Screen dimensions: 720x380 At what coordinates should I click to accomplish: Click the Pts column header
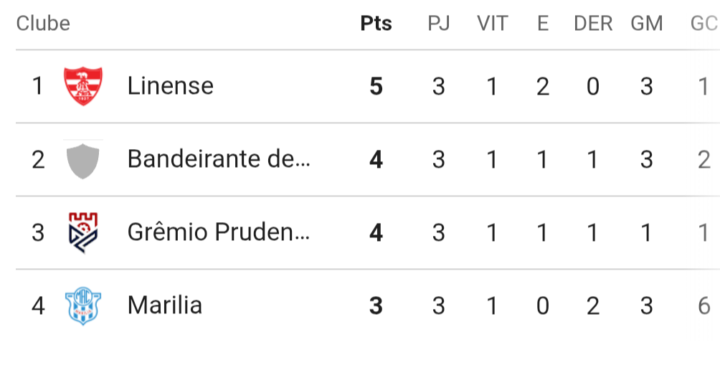(376, 23)
